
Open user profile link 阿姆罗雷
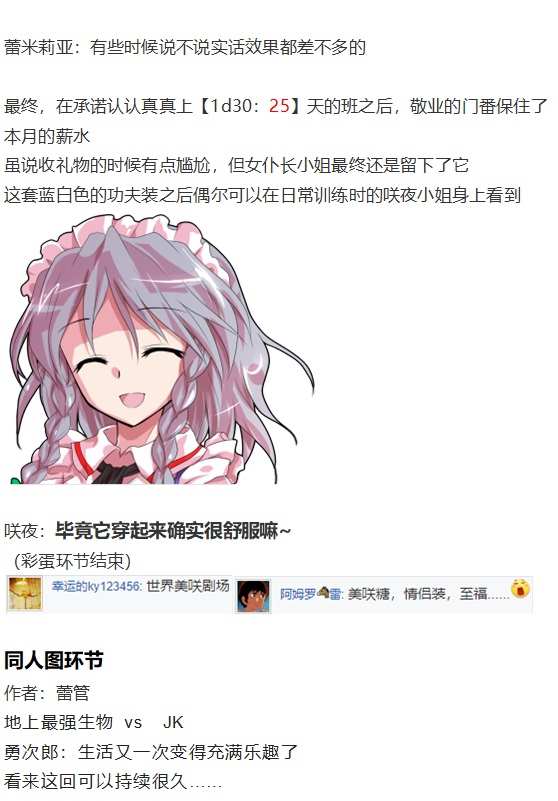pyautogui.click(x=311, y=594)
